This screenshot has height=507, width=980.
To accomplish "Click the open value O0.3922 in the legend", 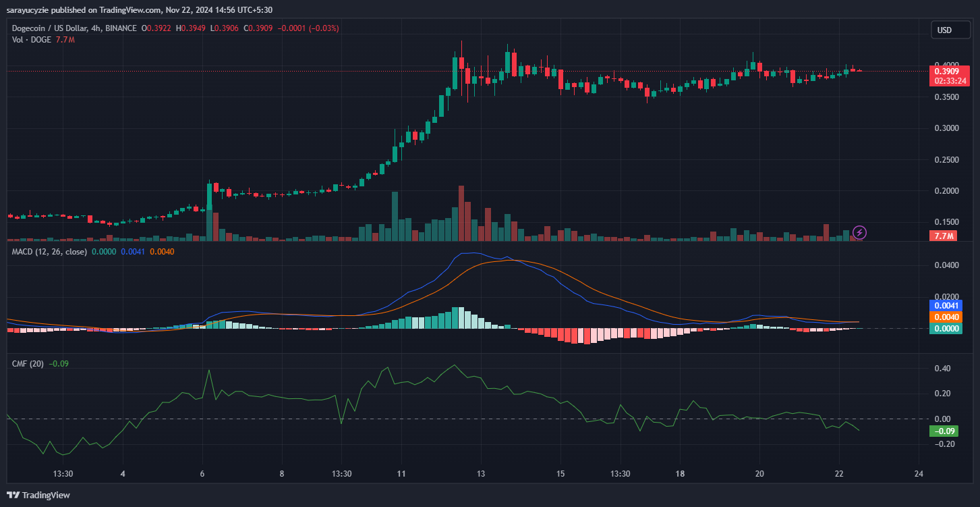I will click(x=156, y=28).
